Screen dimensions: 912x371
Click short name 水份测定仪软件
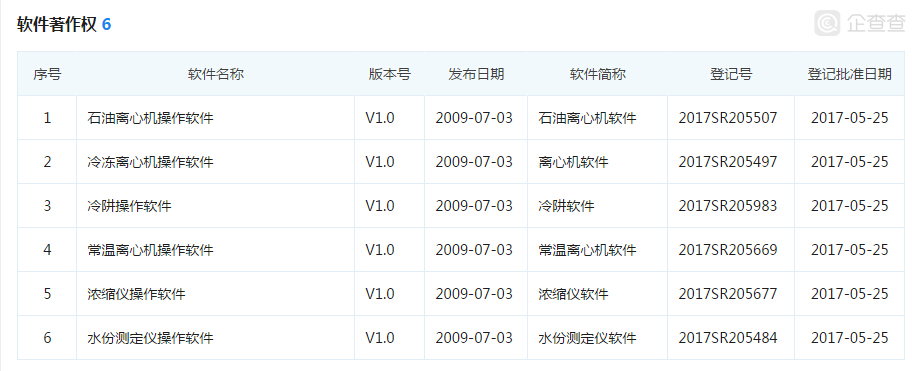point(587,338)
